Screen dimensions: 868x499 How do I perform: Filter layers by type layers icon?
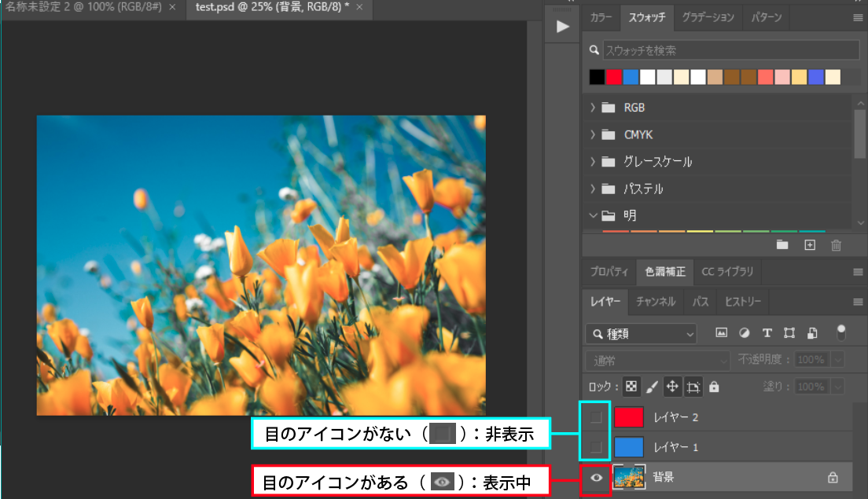767,332
